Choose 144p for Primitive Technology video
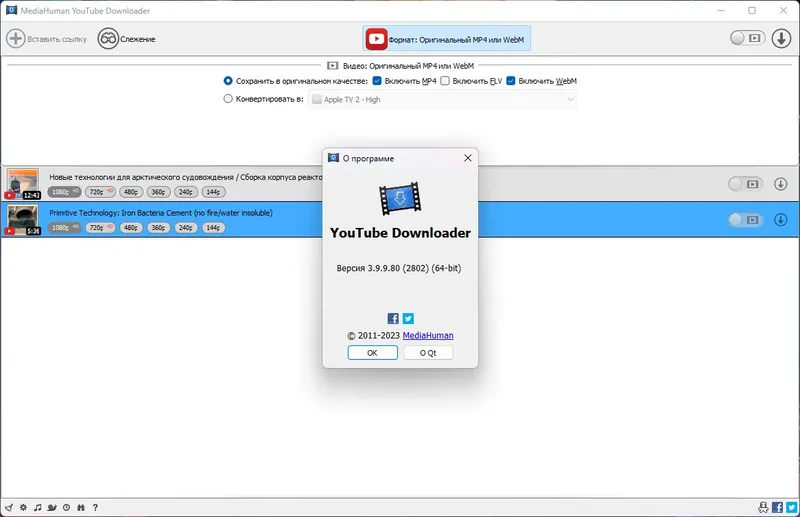 213,228
